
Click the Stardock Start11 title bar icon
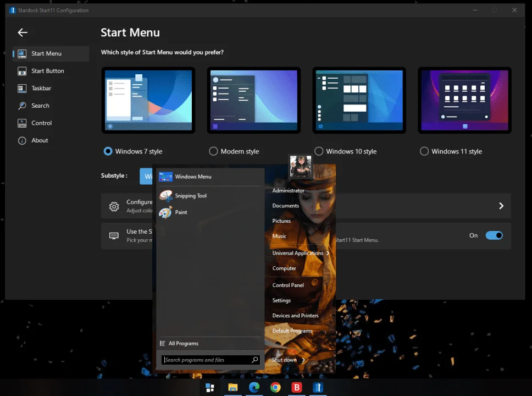[13, 10]
